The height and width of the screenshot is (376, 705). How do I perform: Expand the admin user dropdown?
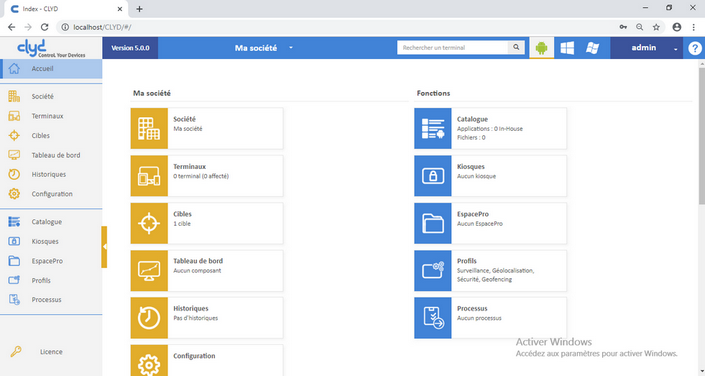pyautogui.click(x=675, y=49)
